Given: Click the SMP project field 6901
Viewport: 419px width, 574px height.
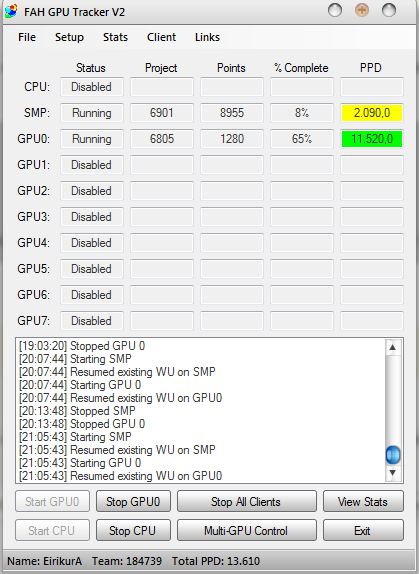Looking at the screenshot, I should 162,113.
